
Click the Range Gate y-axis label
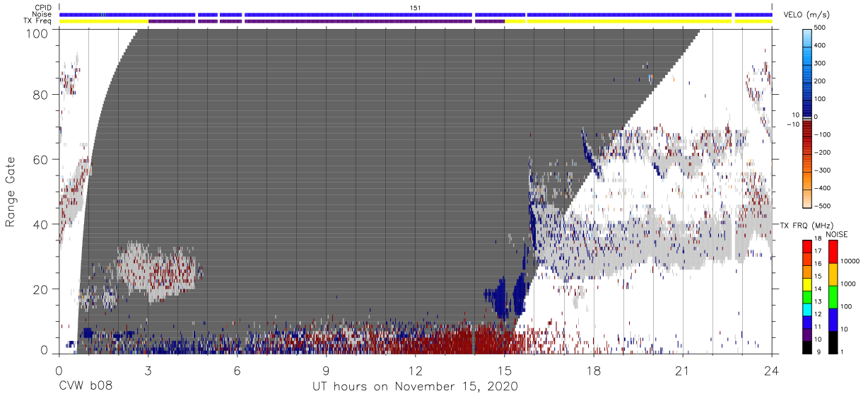pos(11,193)
